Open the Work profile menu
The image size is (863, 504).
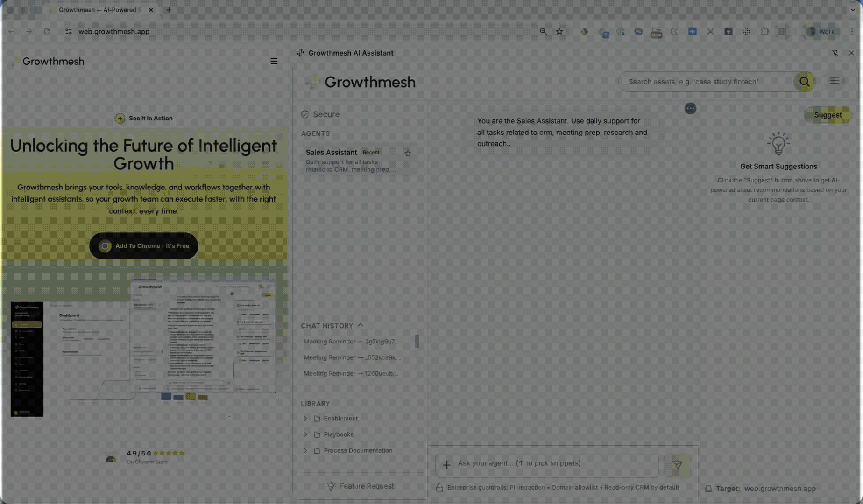point(821,31)
